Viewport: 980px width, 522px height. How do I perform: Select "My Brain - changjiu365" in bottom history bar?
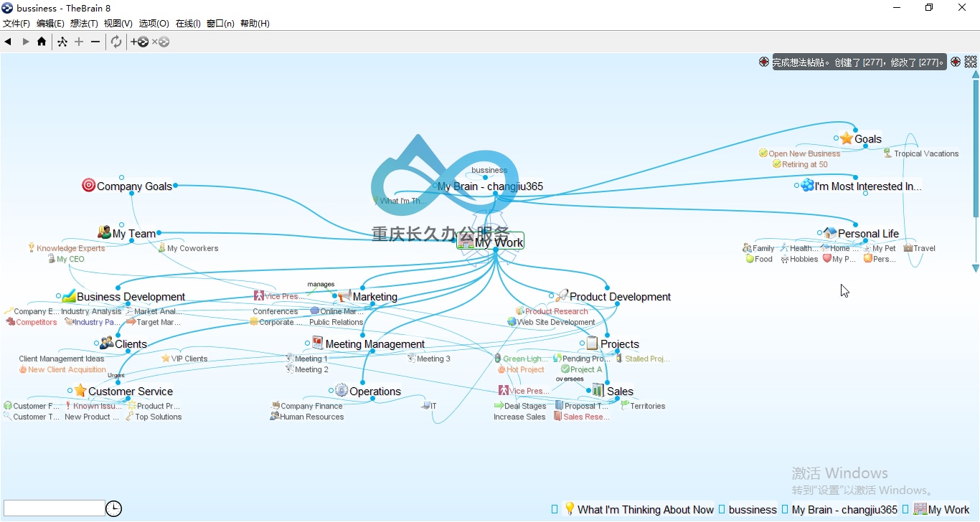pyautogui.click(x=844, y=510)
